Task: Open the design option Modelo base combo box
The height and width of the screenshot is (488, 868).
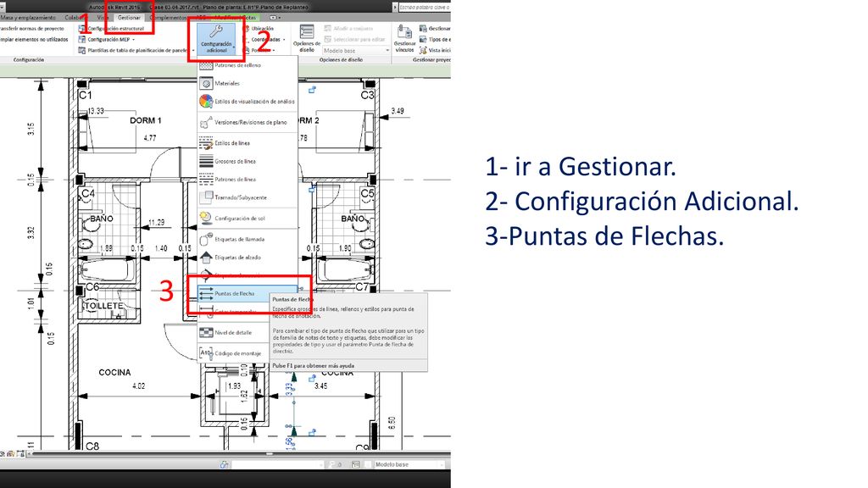Action: tap(357, 50)
